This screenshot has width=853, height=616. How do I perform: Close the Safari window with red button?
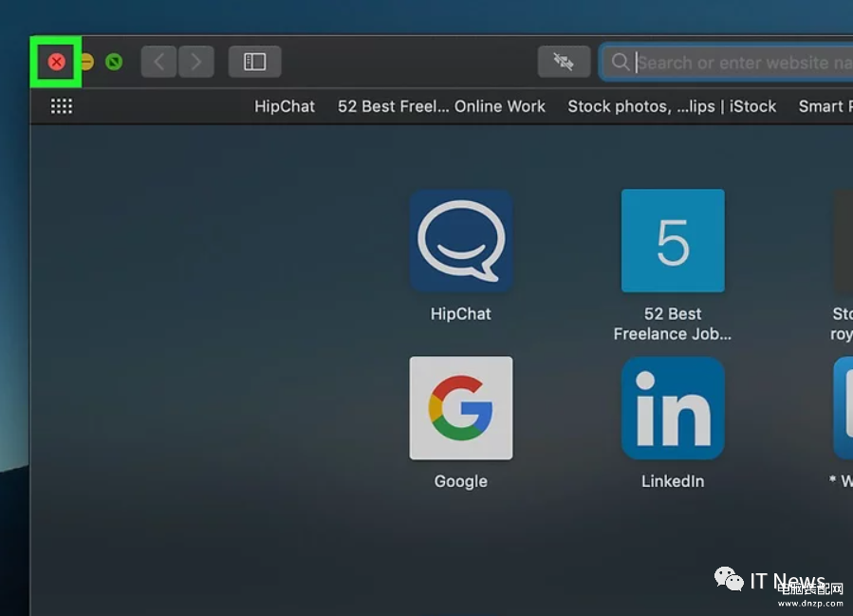[x=57, y=62]
